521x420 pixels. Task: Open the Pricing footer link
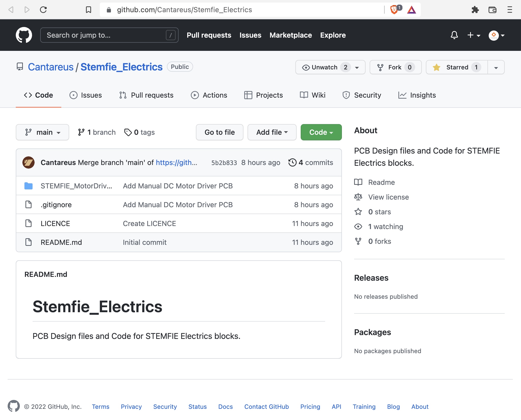[x=310, y=407]
